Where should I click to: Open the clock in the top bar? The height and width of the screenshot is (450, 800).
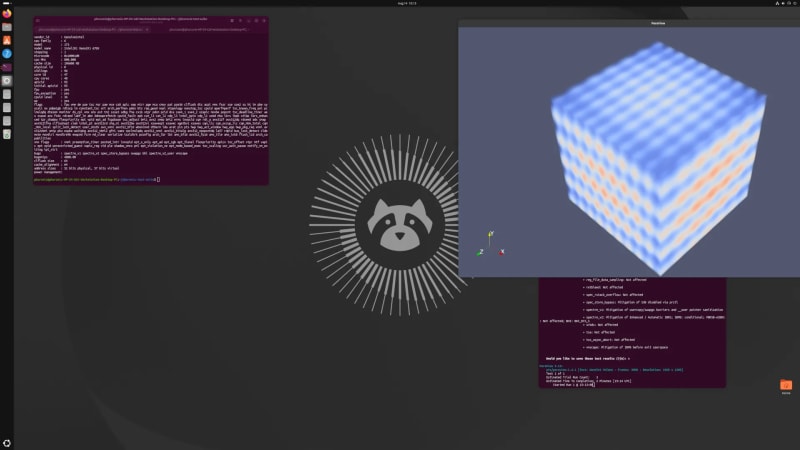click(407, 3)
